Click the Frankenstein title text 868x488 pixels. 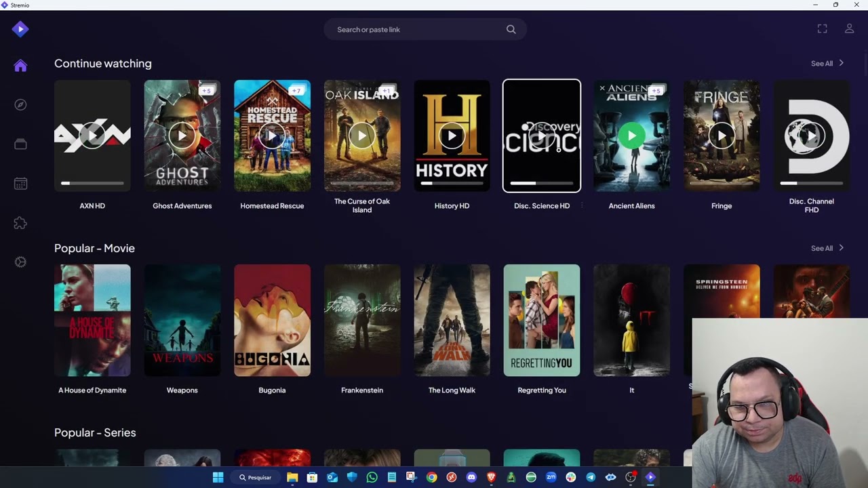pos(362,390)
